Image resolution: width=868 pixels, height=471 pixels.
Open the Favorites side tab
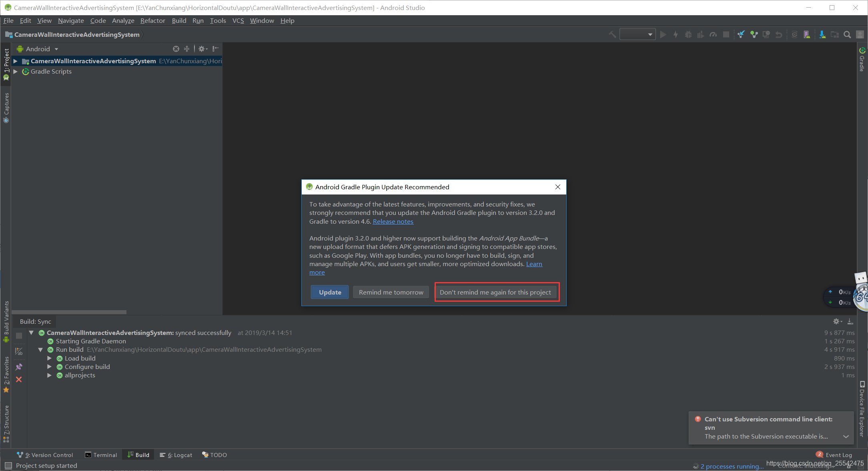click(6, 374)
